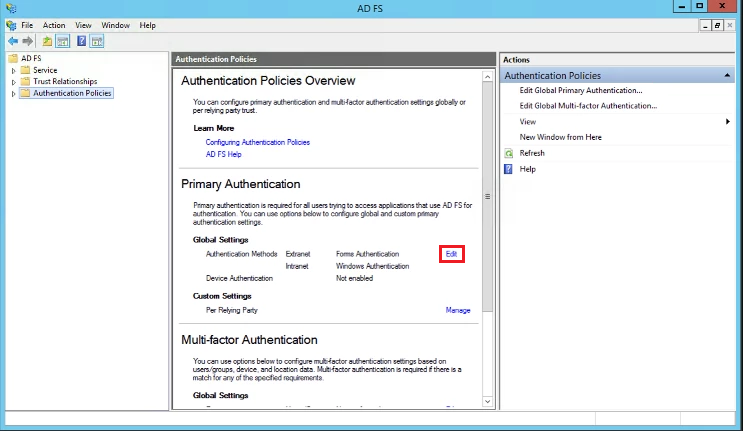Click the Forward arrow toolbar icon

point(27,41)
